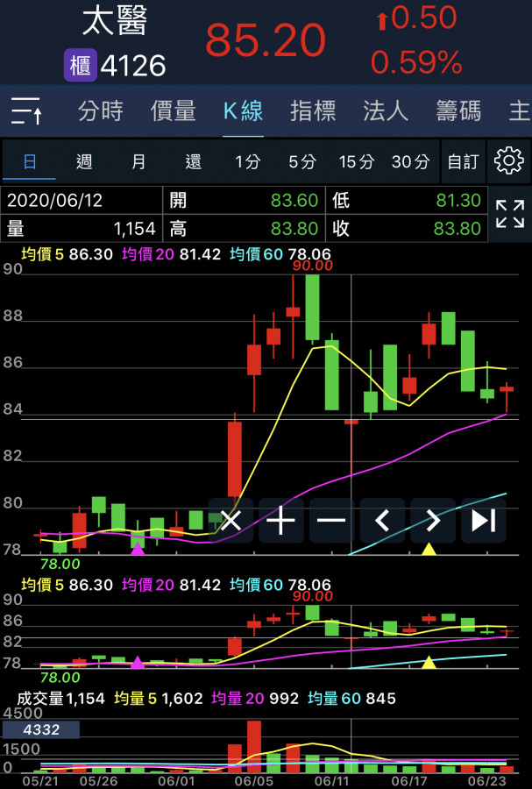Select 5分 interval
532x789 pixels.
tap(302, 161)
